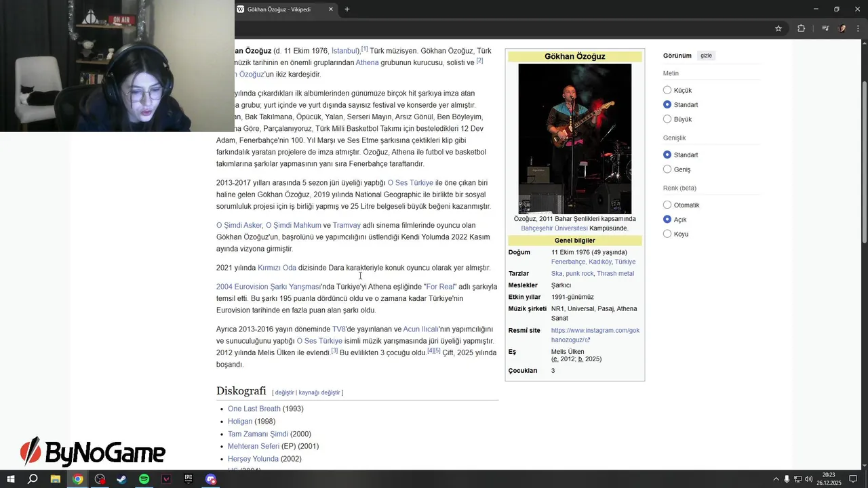Open Chrome's three-dot menu

(859, 28)
